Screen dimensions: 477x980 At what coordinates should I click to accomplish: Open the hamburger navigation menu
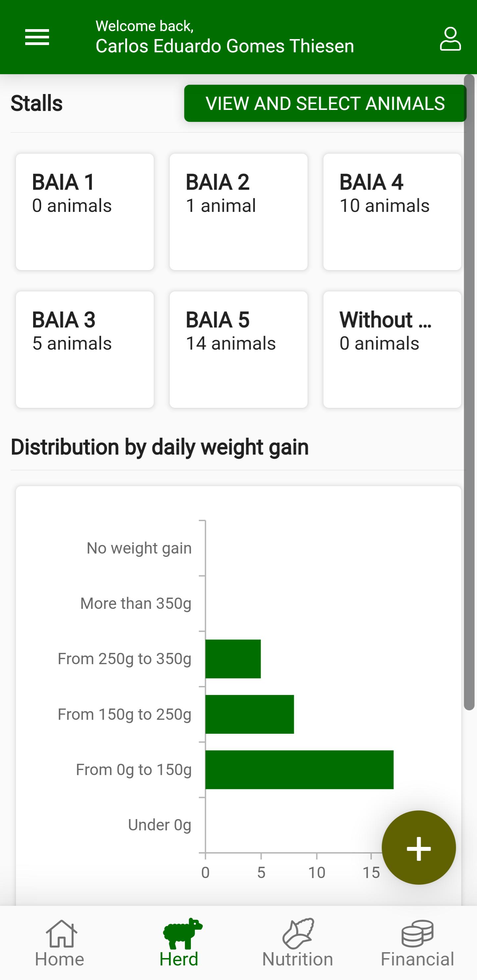[x=37, y=37]
